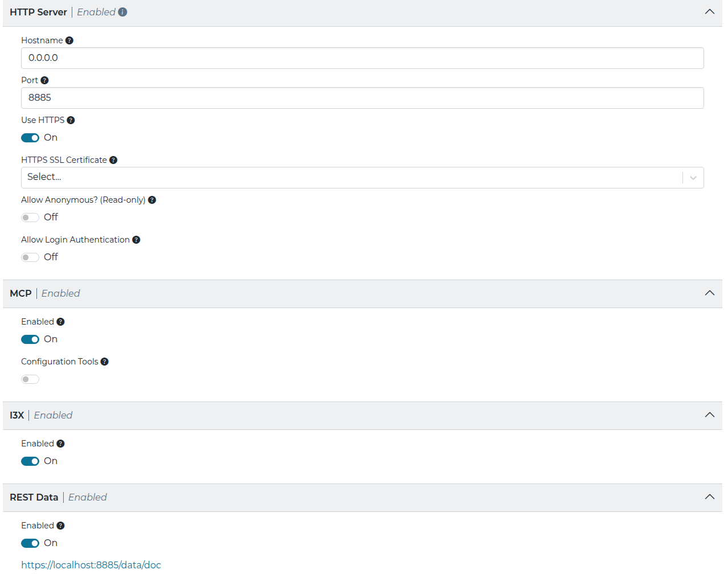Click the Port help question-mark icon
The image size is (728, 574).
tap(44, 80)
